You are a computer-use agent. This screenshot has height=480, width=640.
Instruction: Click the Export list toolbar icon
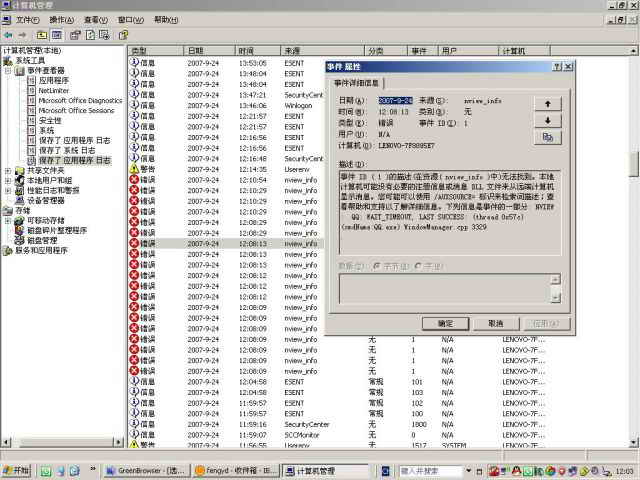click(x=104, y=36)
